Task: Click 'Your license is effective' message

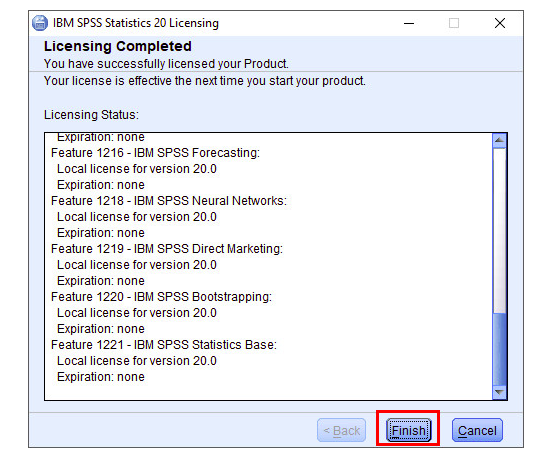Action: click(x=204, y=81)
